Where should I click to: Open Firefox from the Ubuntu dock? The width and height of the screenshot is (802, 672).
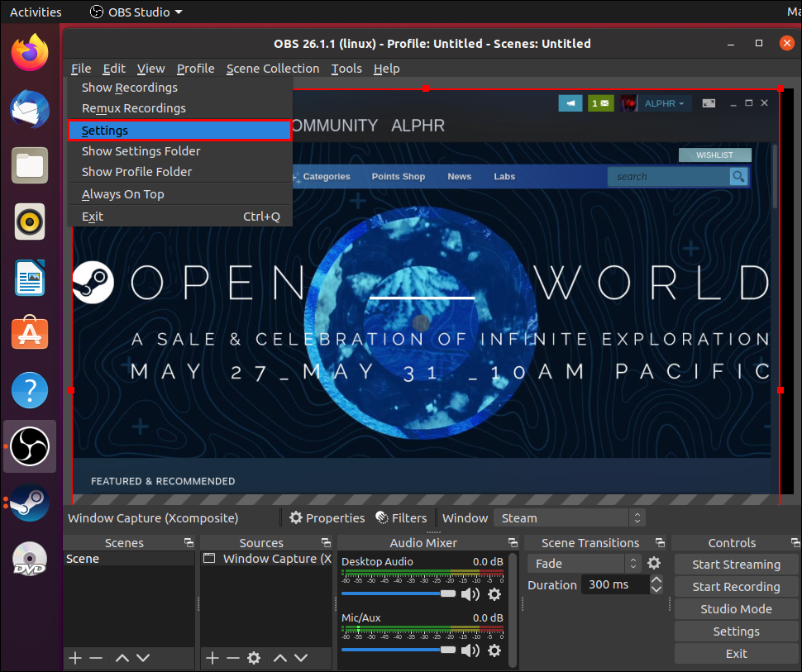[x=30, y=54]
